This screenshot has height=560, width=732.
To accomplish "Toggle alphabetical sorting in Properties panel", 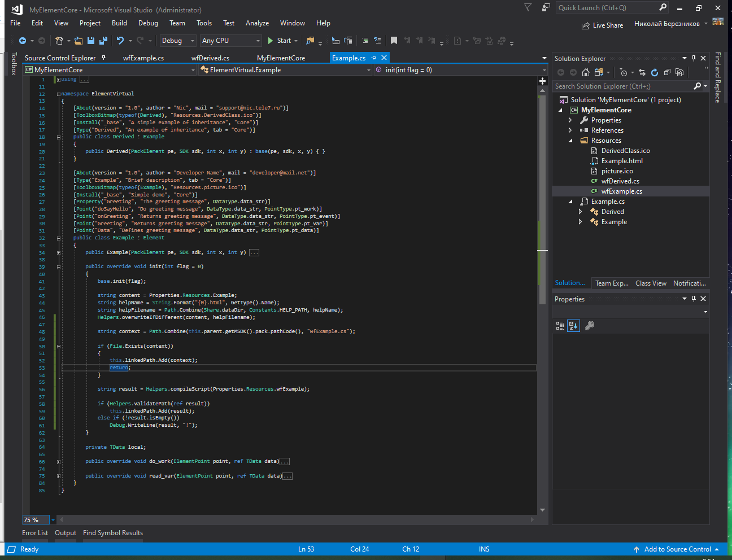I will point(573,326).
